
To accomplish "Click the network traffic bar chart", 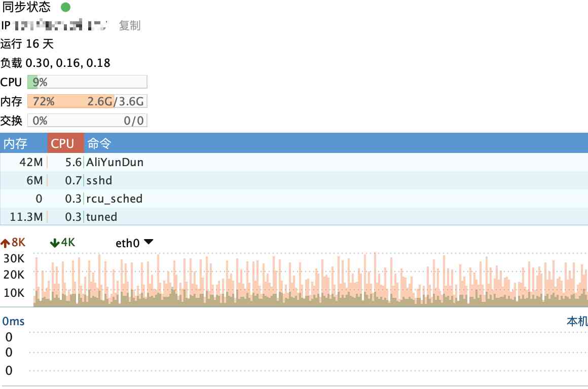I will pyautogui.click(x=311, y=280).
